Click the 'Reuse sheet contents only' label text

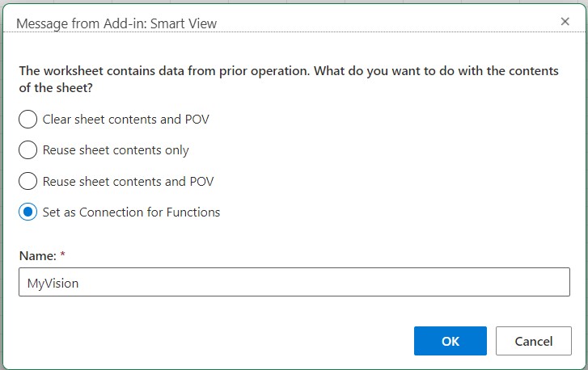(116, 150)
